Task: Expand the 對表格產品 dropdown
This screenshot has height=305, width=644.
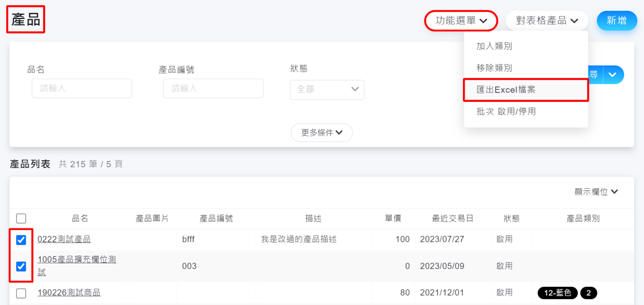Action: point(547,21)
